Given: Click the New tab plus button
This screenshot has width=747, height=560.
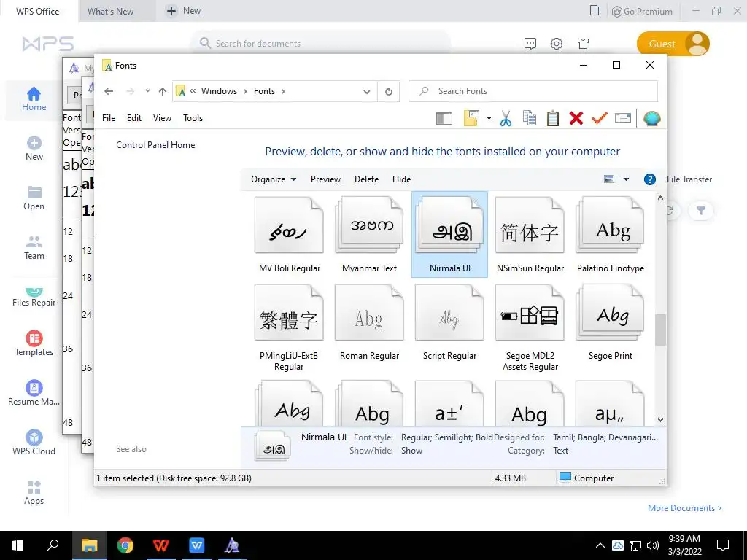Looking at the screenshot, I should [x=171, y=11].
